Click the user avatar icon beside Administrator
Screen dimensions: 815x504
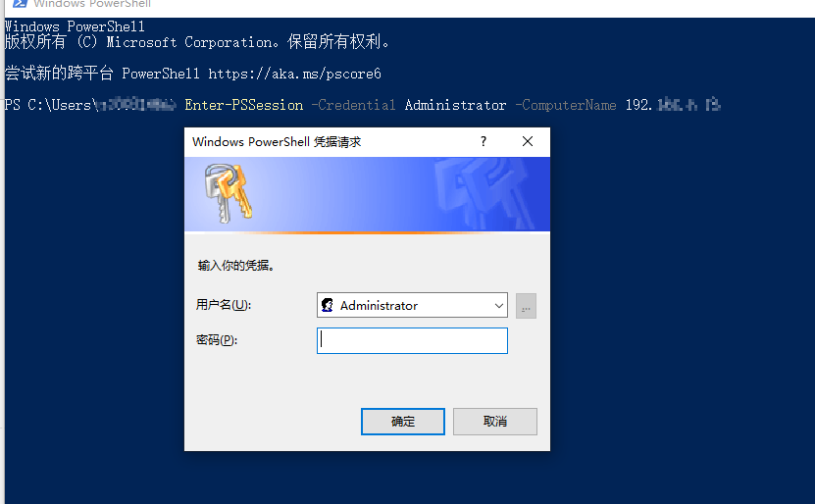pyautogui.click(x=327, y=305)
